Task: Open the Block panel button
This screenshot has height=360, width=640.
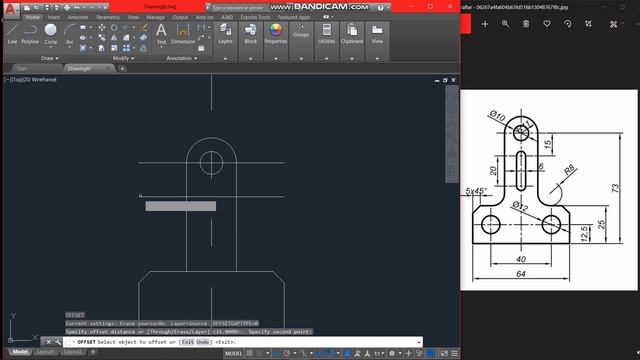Action: coord(251,34)
